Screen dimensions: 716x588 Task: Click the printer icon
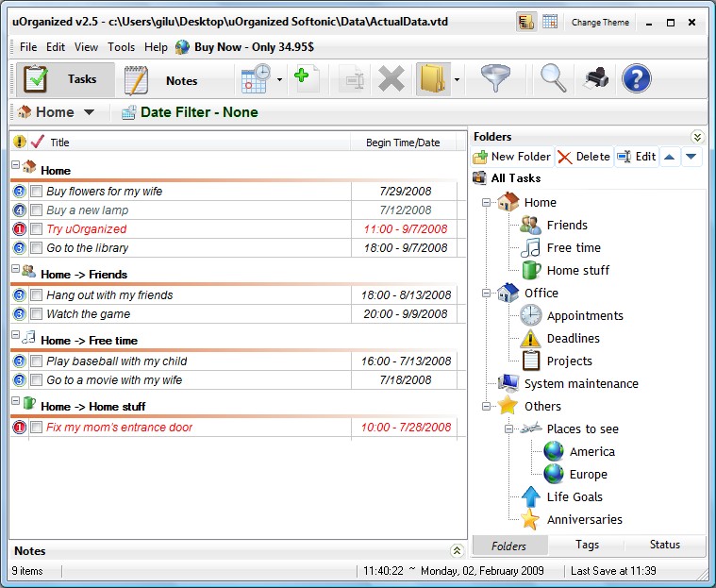[x=596, y=79]
